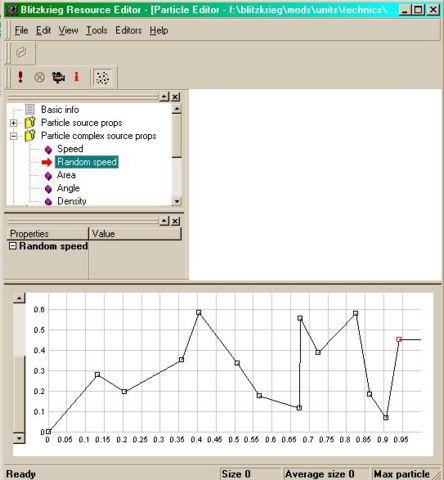Click the Max particle status field
Image resolution: width=444 pixels, height=480 pixels.
[x=402, y=474]
